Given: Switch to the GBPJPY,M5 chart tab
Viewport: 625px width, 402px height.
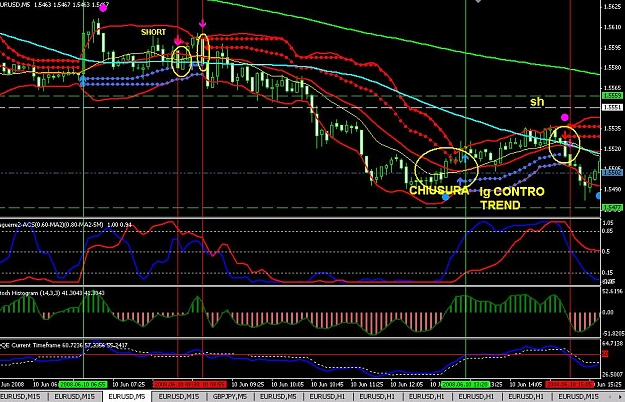Looking at the screenshot, I should (230, 396).
